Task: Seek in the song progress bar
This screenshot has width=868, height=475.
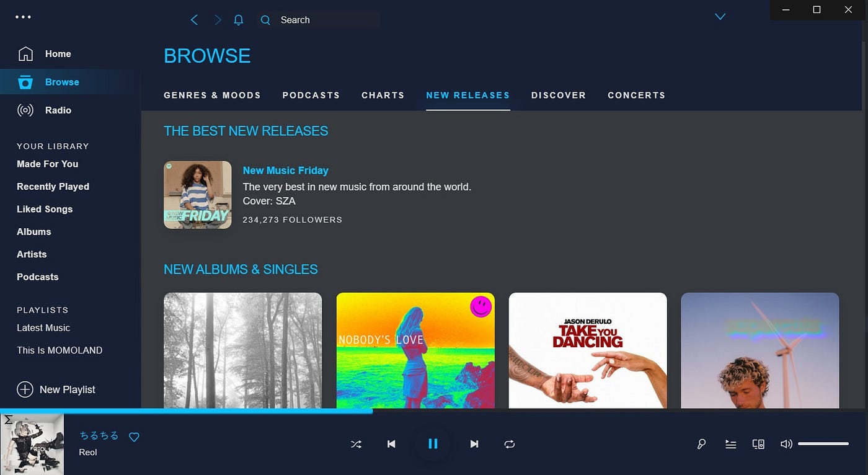Action: point(434,411)
